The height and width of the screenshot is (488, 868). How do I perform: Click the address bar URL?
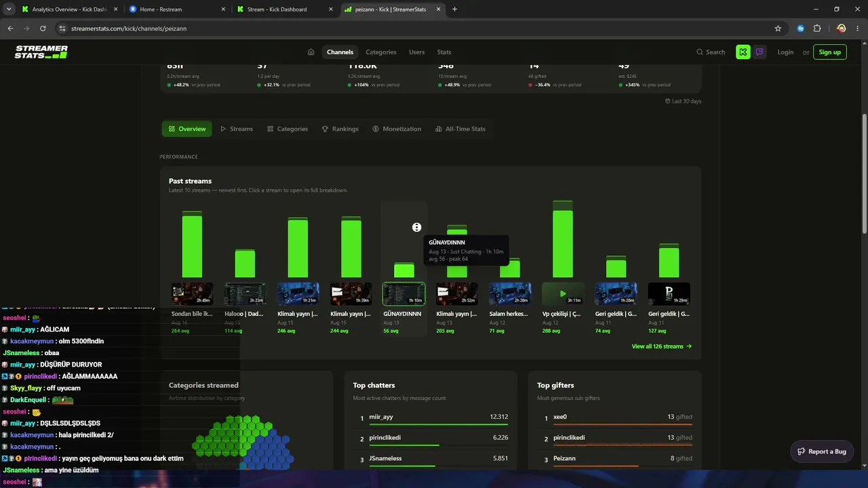click(129, 28)
